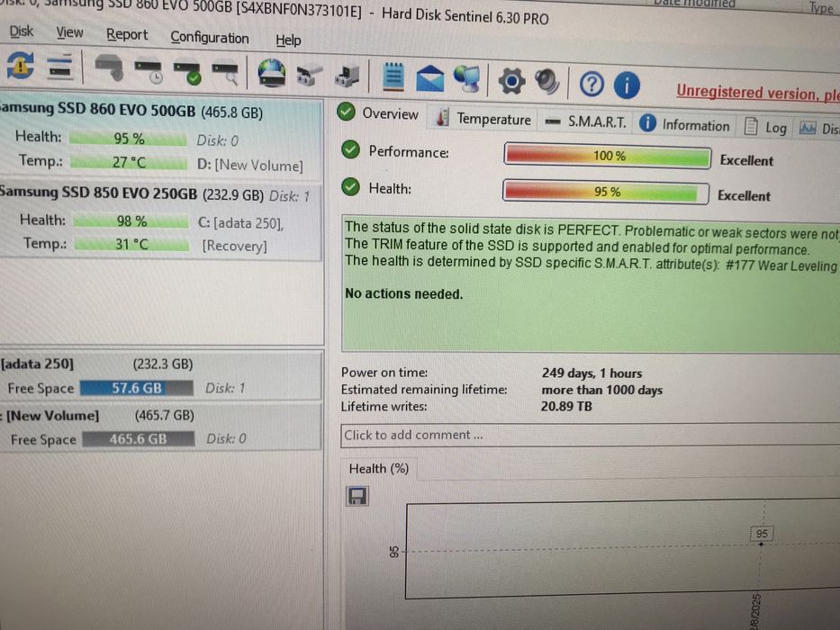The image size is (840, 630).
Task: Click the speaker sound icon
Action: tap(547, 83)
